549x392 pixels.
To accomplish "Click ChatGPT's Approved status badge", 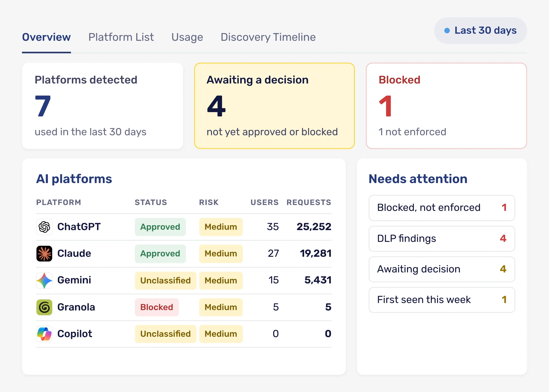I will tap(160, 227).
